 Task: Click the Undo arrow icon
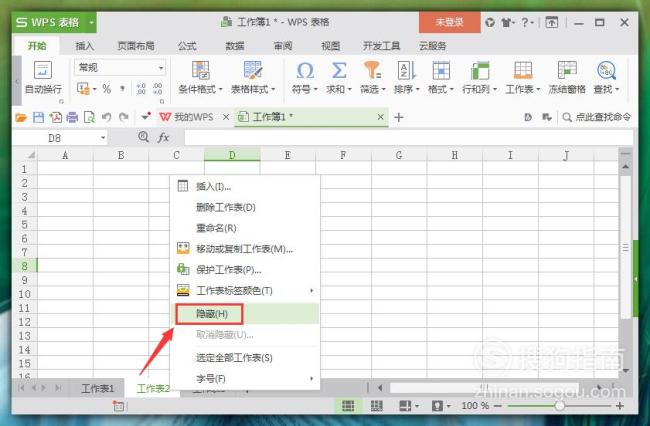click(107, 117)
